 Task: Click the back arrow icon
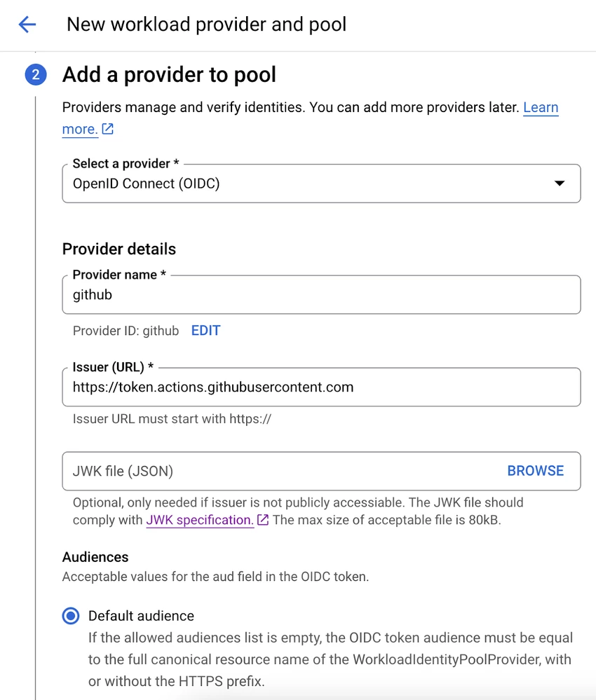[x=27, y=25]
